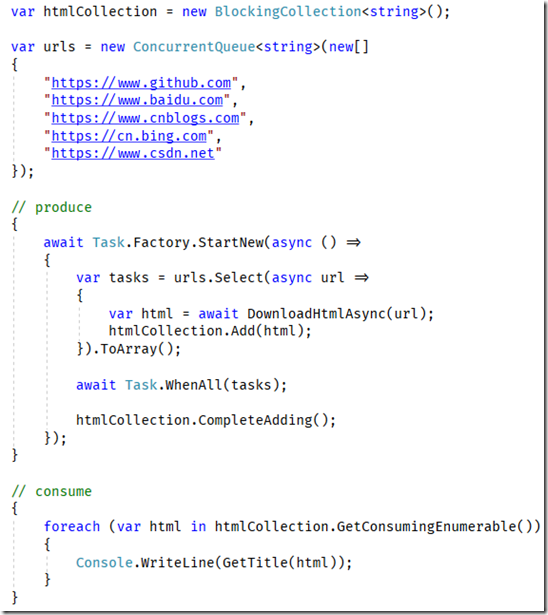The image size is (548, 615).
Task: Open the https://www.github.com link
Action: (141, 83)
